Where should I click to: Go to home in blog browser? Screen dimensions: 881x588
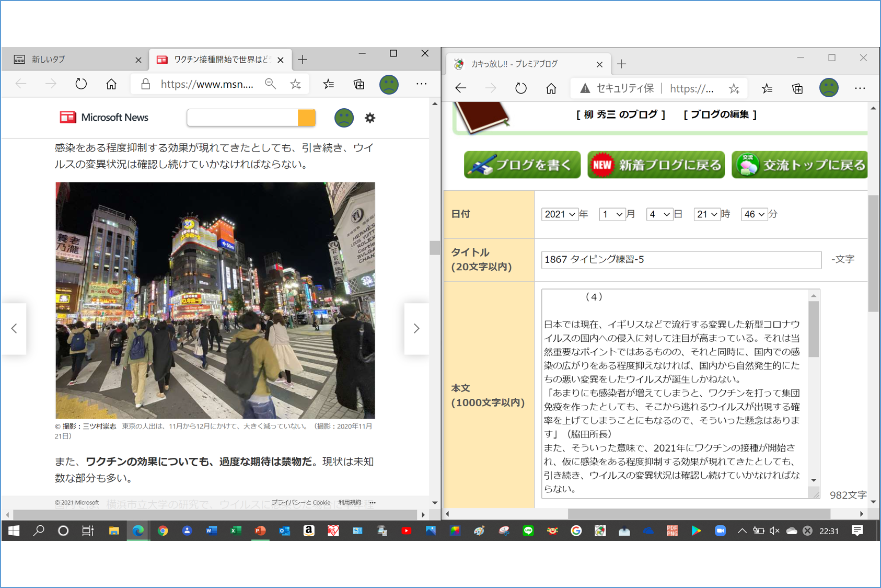551,88
